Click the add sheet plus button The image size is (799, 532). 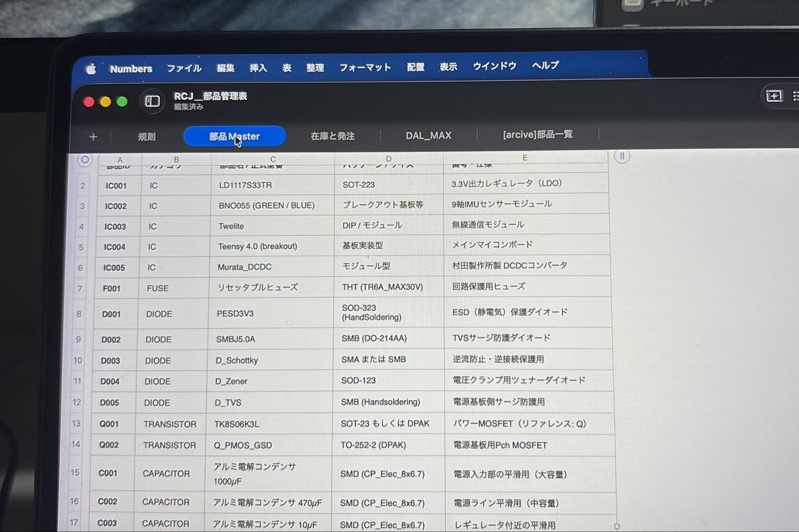(x=93, y=137)
